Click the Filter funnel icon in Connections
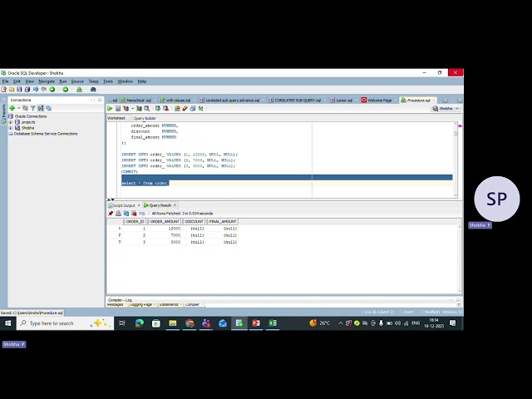Image resolution: width=532 pixels, height=399 pixels. tap(33, 108)
